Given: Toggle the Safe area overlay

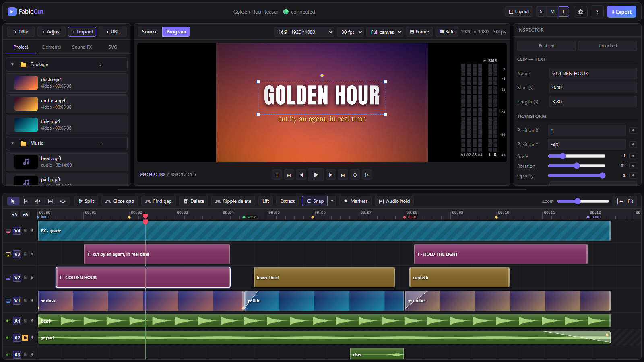Looking at the screenshot, I should coord(447,32).
